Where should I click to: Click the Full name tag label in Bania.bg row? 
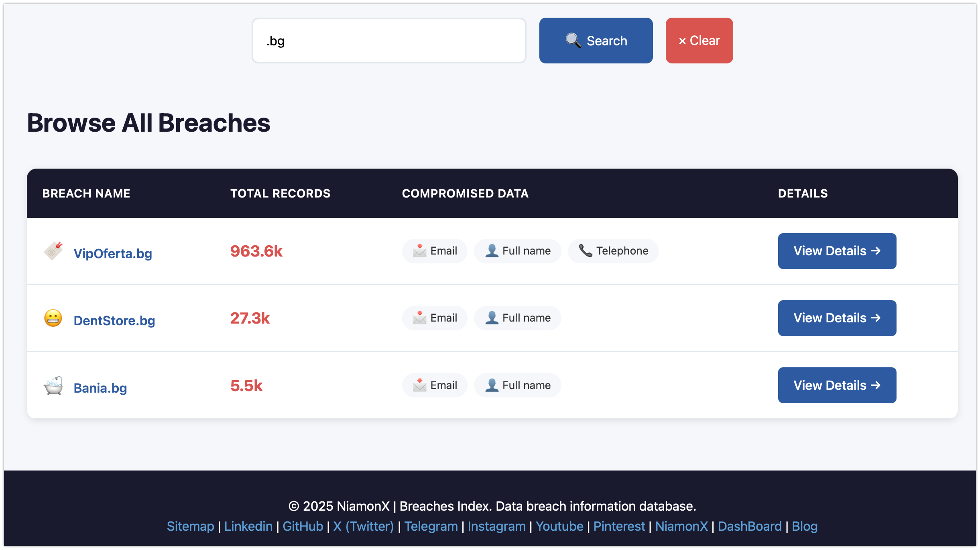point(527,385)
